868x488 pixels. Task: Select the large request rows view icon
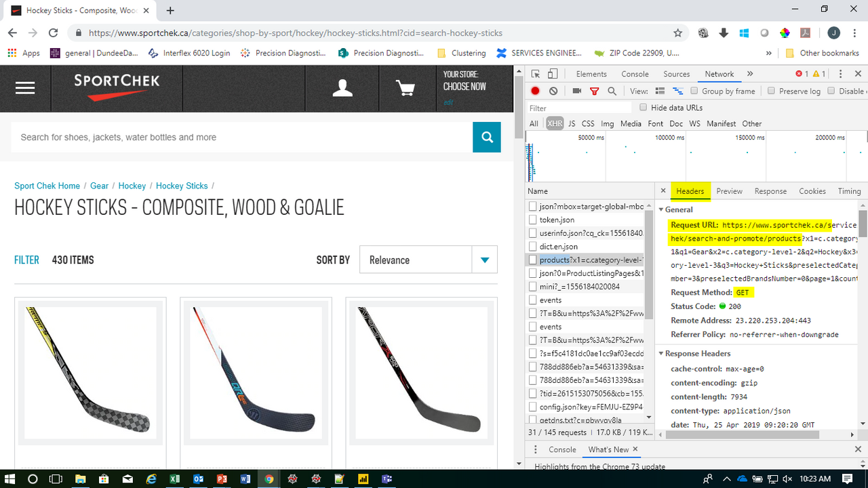point(660,91)
